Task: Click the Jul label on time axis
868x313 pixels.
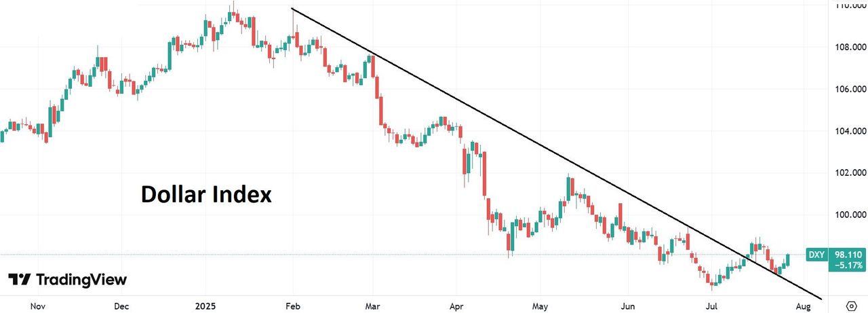Action: pos(712,305)
